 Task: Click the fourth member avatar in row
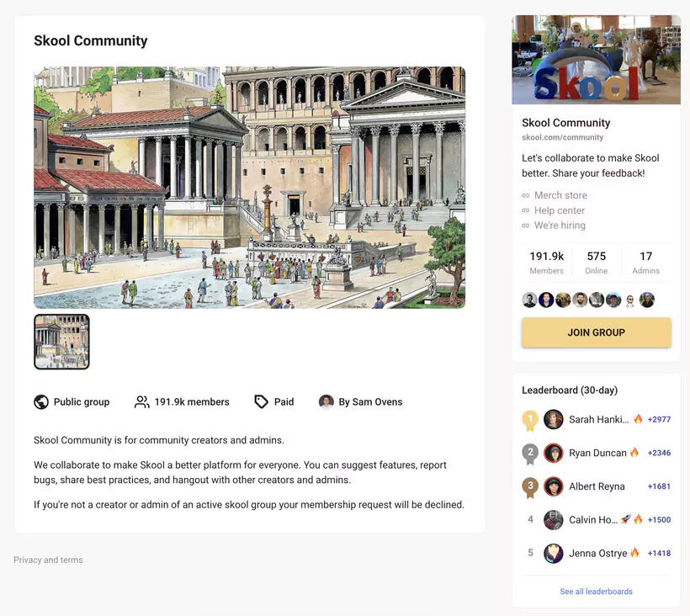[x=580, y=300]
